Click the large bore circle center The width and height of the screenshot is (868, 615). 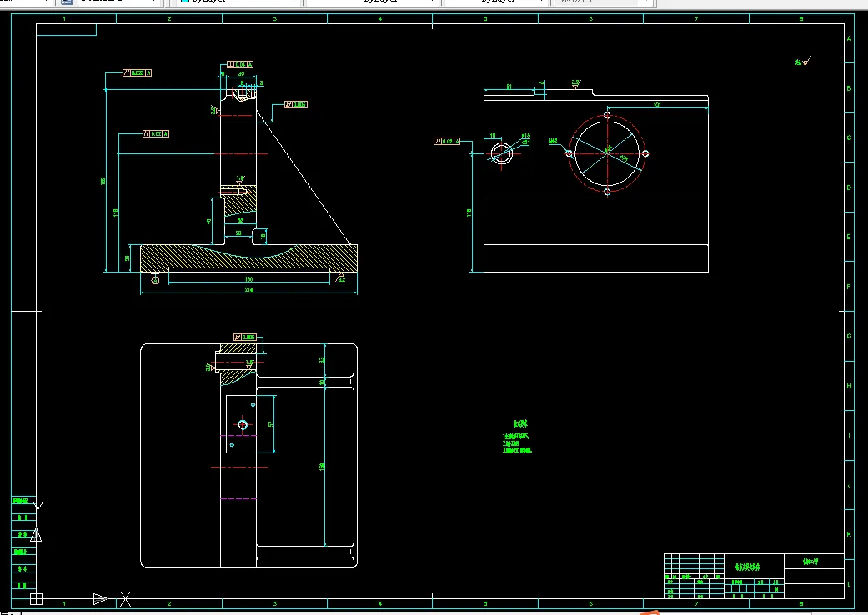[607, 153]
